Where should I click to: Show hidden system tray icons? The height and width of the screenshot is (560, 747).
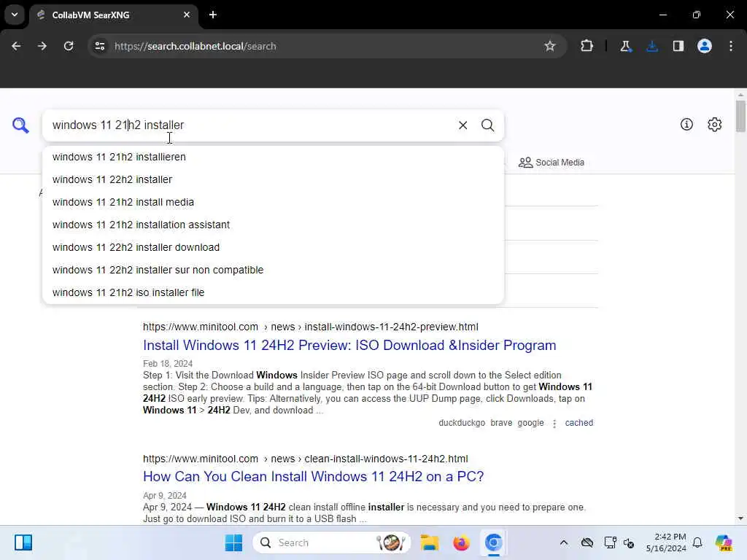(564, 542)
